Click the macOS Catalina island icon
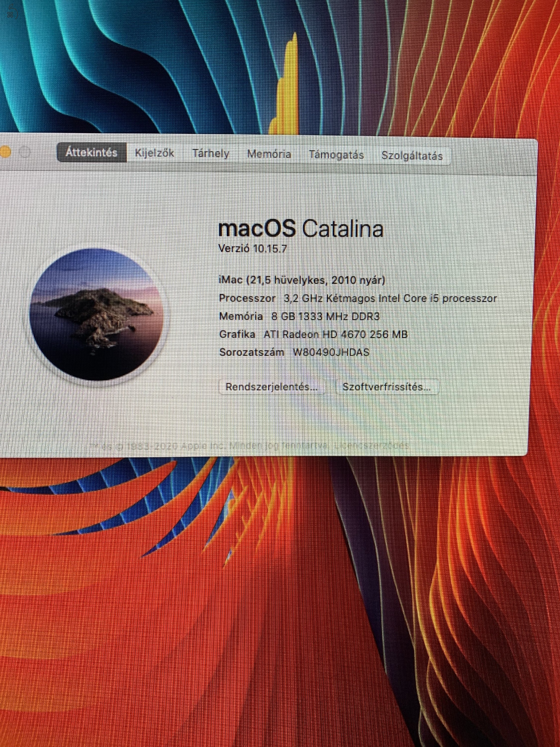Screen dimensions: 560x747 (x=97, y=315)
